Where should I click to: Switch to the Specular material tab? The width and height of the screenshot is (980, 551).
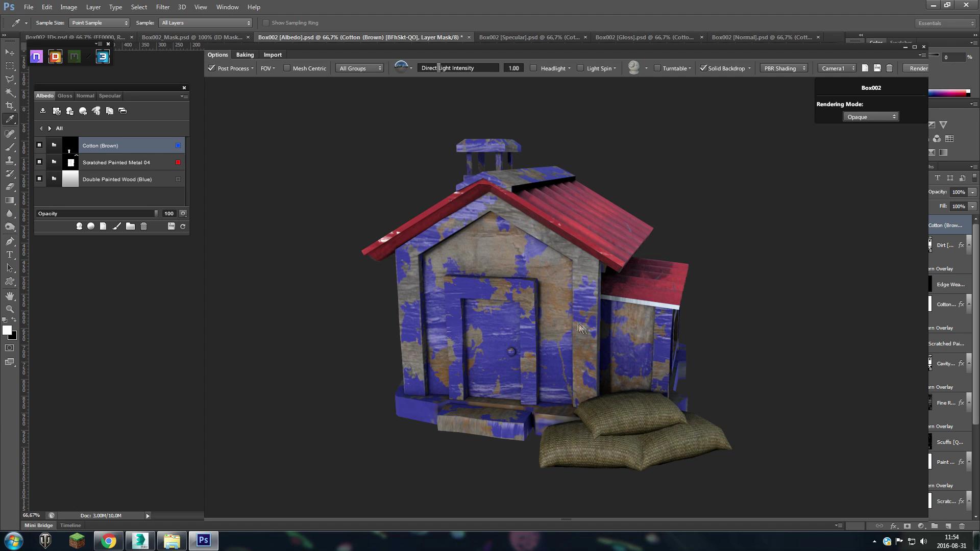click(x=110, y=96)
